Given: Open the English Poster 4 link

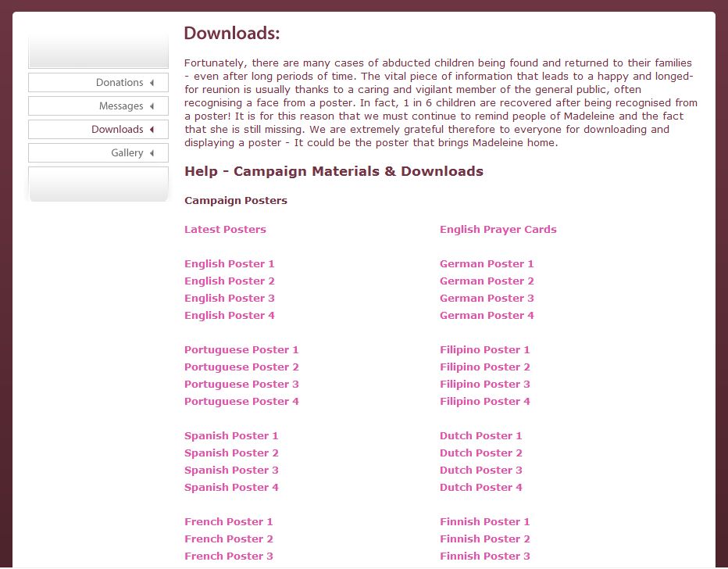Looking at the screenshot, I should coord(229,316).
